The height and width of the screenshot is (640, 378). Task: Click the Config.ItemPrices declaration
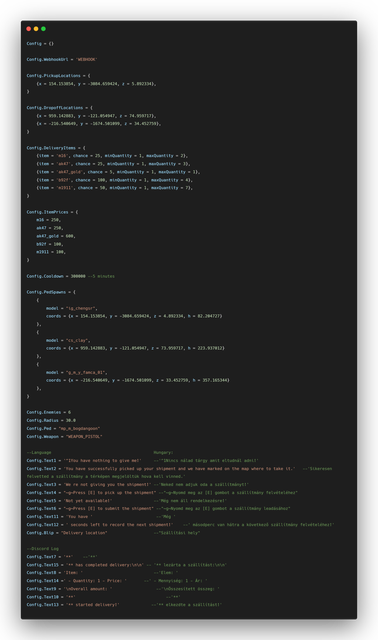pyautogui.click(x=52, y=212)
